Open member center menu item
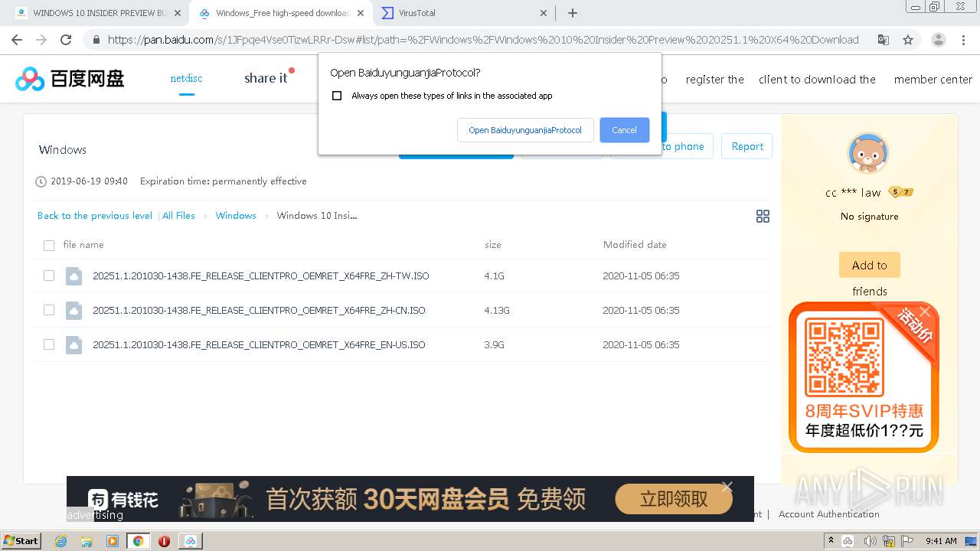The image size is (980, 551). 933,80
